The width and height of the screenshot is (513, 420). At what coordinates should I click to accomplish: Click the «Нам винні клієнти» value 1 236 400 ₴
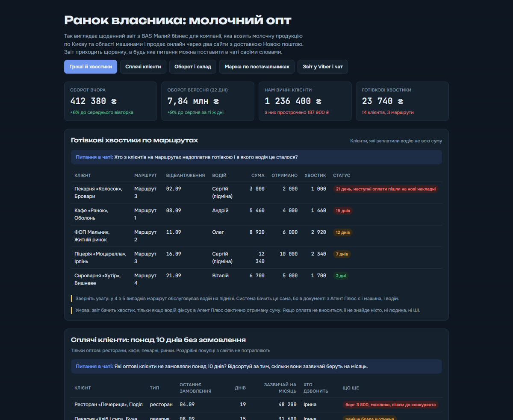click(293, 101)
